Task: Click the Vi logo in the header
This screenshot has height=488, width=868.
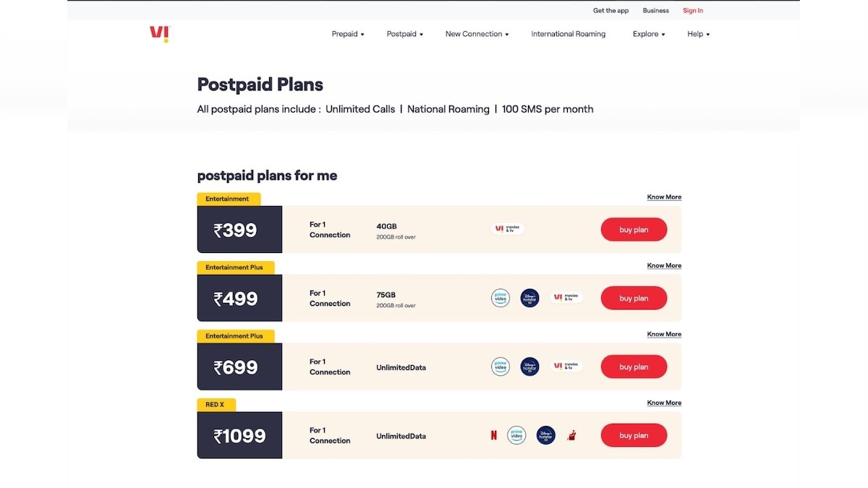Action: [159, 33]
